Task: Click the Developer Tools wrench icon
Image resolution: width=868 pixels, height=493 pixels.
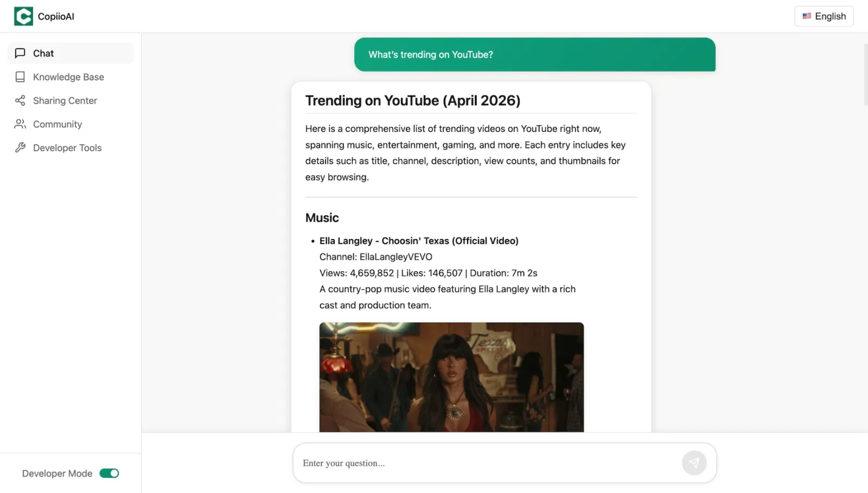Action: point(20,148)
